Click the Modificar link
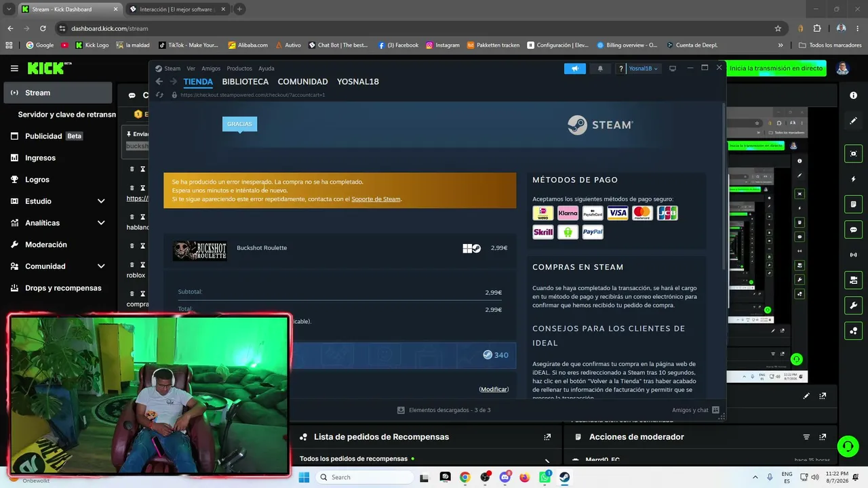 pos(494,389)
